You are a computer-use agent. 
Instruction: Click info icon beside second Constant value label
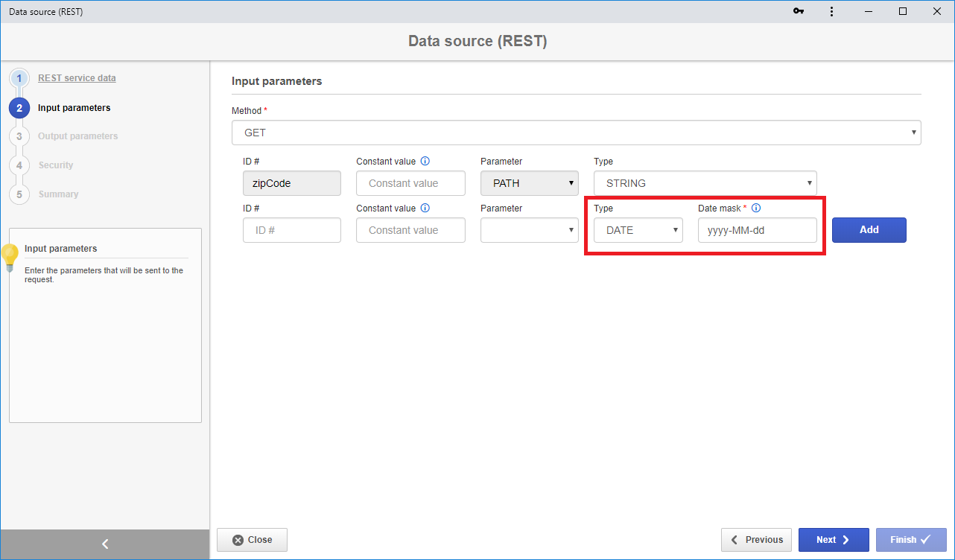click(425, 209)
